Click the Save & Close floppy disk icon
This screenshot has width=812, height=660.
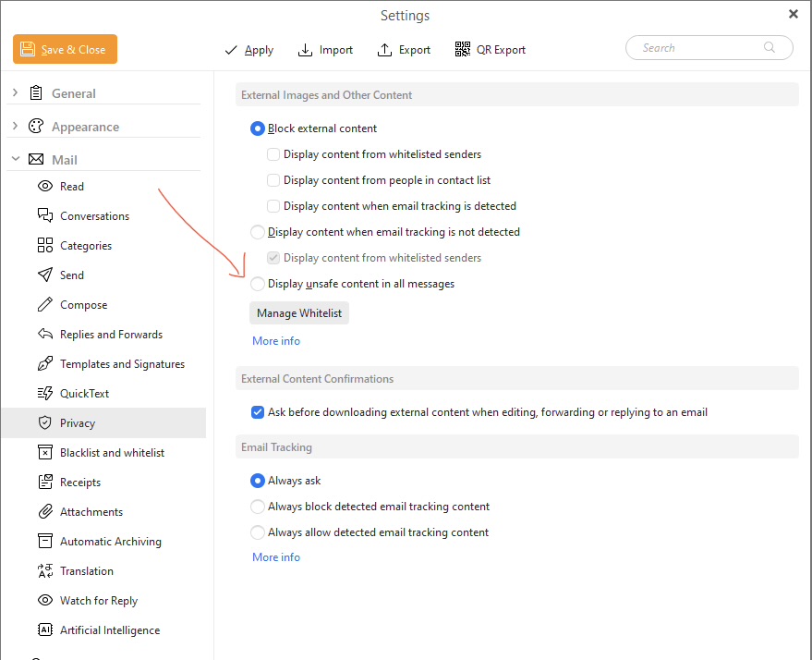tap(27, 49)
